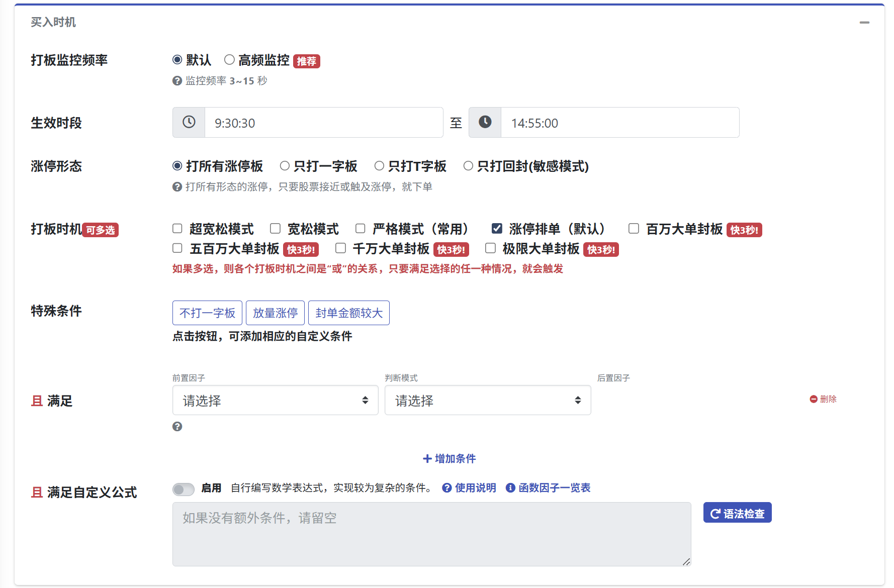Click the custom formula text area
Image resolution: width=894 pixels, height=588 pixels.
point(431,534)
